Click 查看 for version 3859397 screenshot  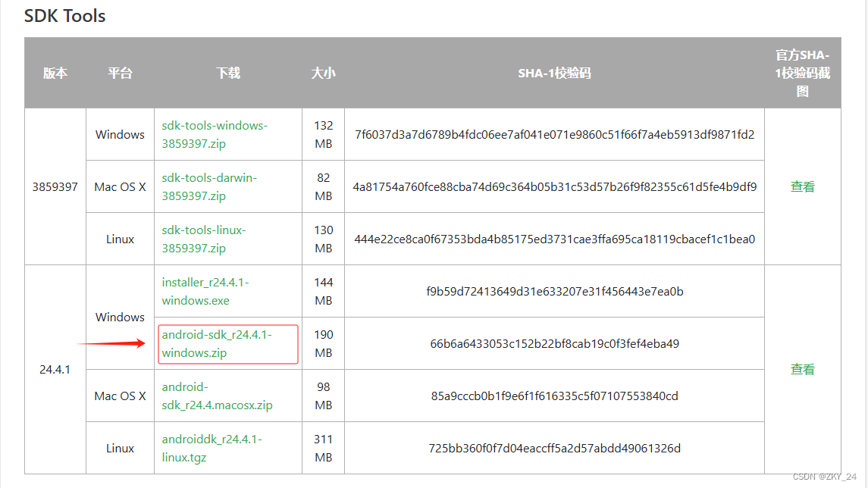(x=802, y=186)
